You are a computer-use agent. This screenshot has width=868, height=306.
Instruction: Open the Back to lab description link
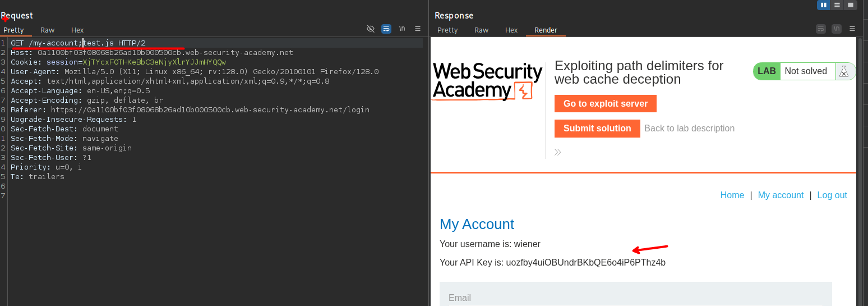tap(689, 129)
